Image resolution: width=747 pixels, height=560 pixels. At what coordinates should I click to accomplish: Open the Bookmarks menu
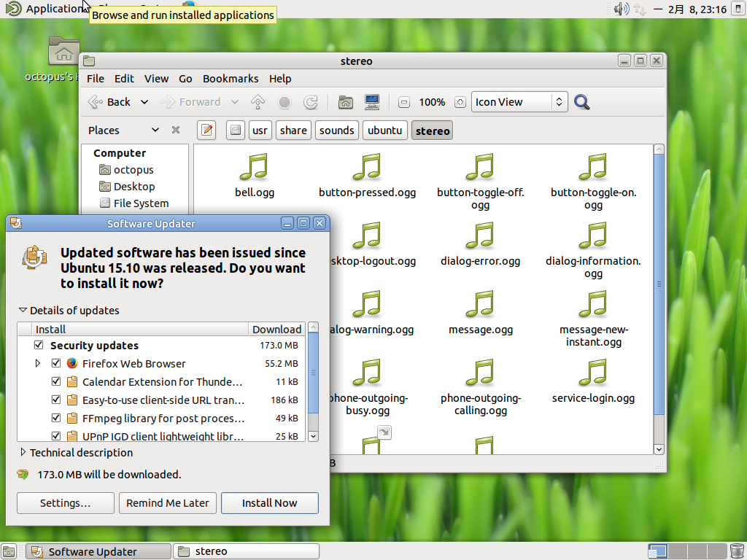click(x=231, y=79)
